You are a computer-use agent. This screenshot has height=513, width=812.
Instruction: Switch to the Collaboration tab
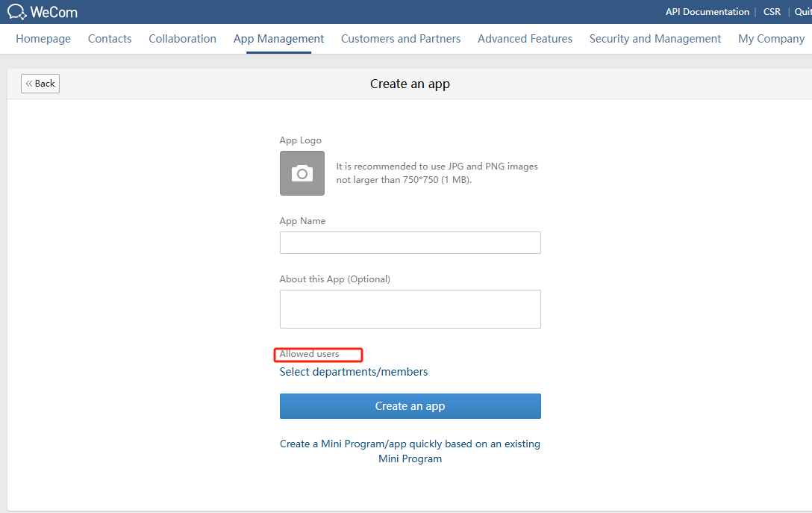tap(182, 39)
